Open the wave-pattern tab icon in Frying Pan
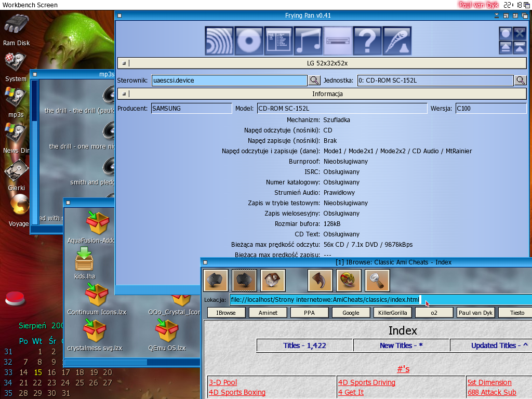The image size is (532, 399). coord(219,41)
